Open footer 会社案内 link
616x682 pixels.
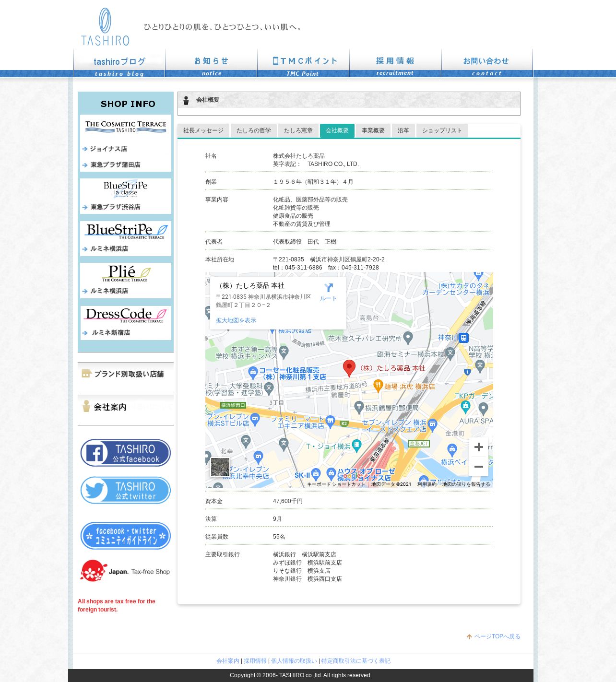pyautogui.click(x=227, y=661)
